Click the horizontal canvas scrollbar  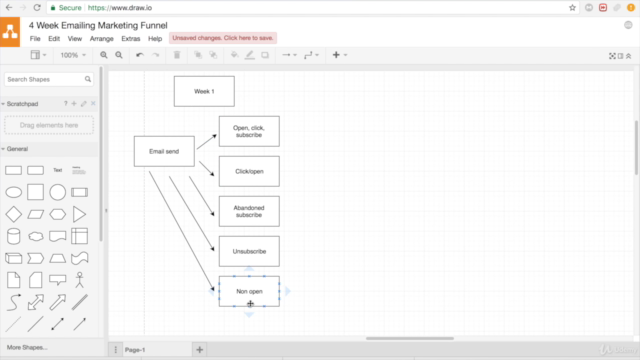tap(410, 338)
